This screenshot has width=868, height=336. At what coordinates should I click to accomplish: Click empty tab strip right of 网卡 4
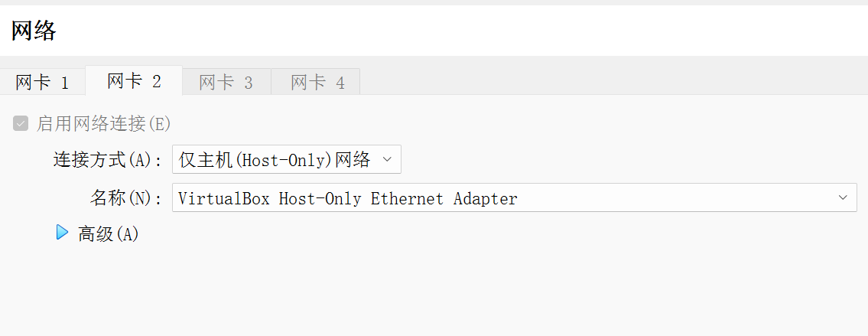612,81
